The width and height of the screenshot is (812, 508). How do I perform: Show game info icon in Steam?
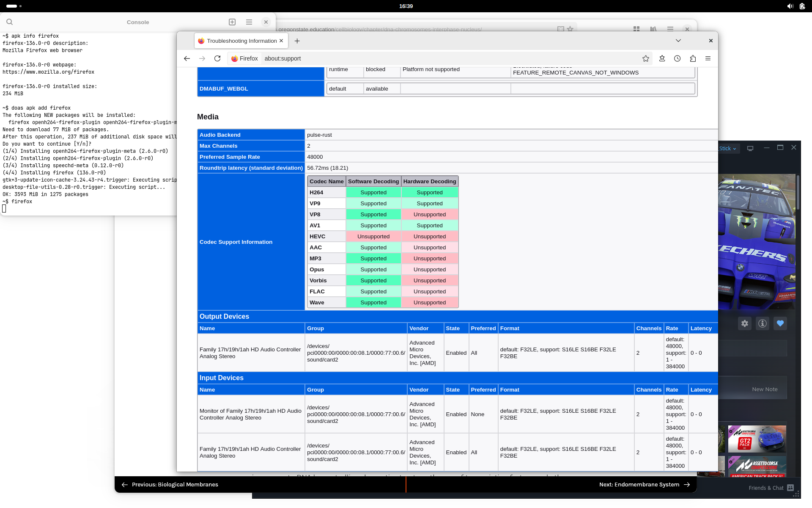pyautogui.click(x=763, y=323)
